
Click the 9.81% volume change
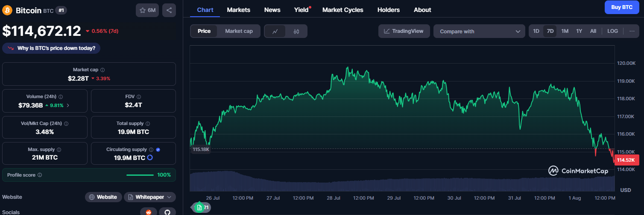click(x=54, y=105)
